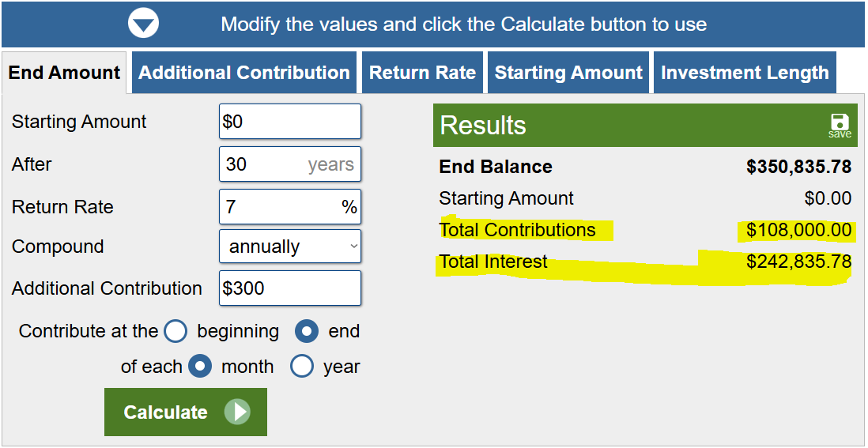Collapse the calculator with the down-arrow icon
This screenshot has width=868, height=448.
144,24
